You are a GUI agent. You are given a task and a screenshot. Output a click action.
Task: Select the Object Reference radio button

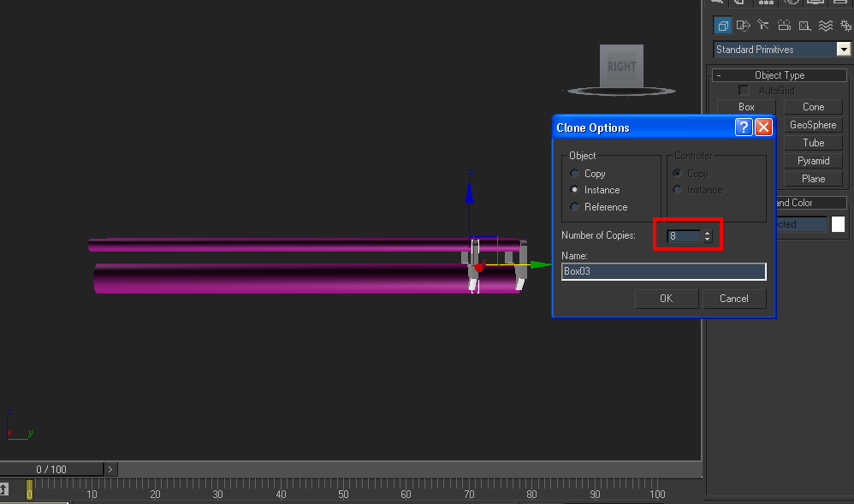tap(574, 206)
